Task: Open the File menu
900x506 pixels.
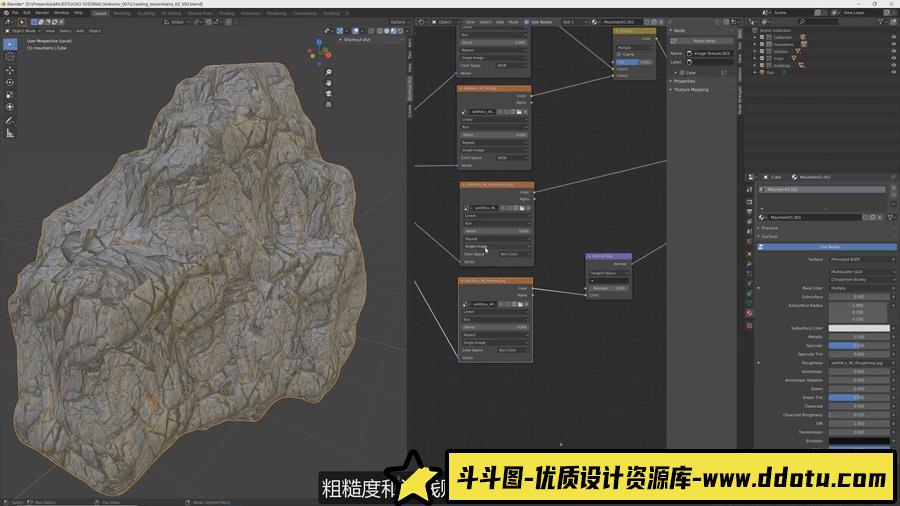Action: coord(15,13)
